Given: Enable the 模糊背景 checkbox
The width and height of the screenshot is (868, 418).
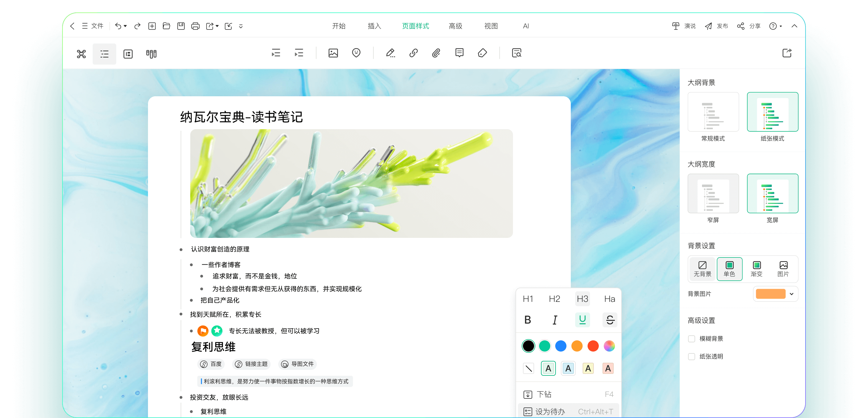Looking at the screenshot, I should click(691, 338).
